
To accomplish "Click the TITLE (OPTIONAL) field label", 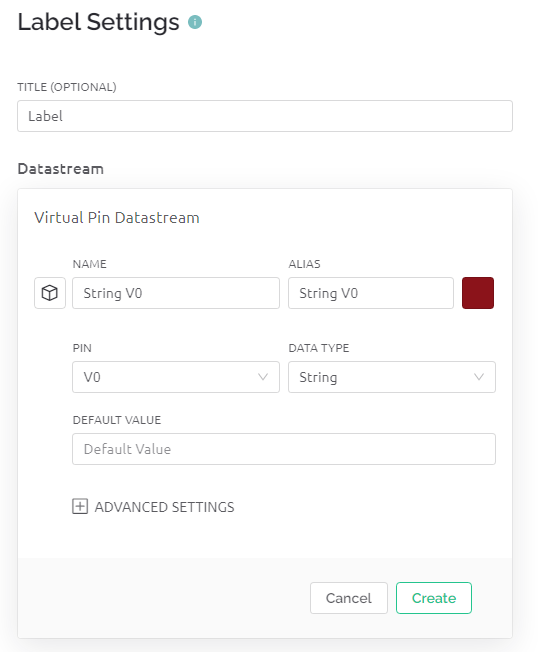I will 67,87.
